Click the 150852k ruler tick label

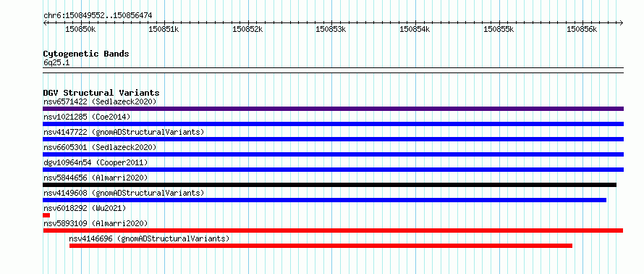[247, 30]
